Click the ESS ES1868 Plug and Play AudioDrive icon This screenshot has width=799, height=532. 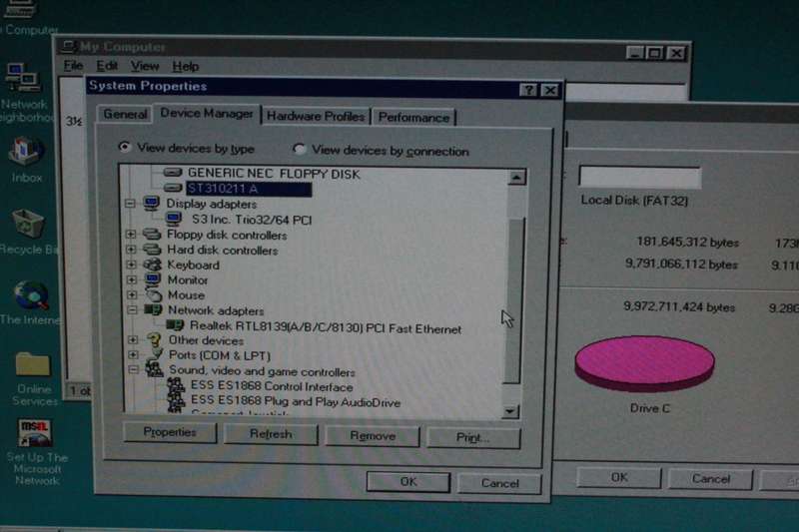(176, 401)
